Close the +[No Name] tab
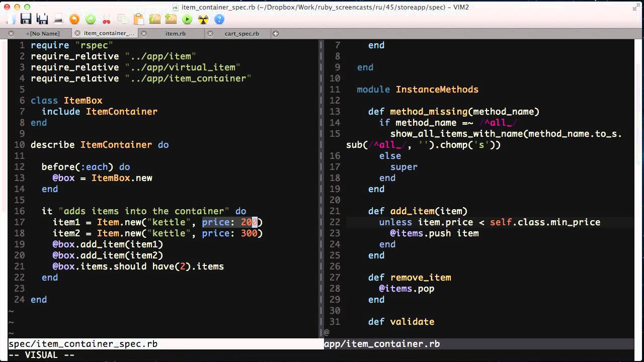The image size is (644, 362). click(11, 34)
